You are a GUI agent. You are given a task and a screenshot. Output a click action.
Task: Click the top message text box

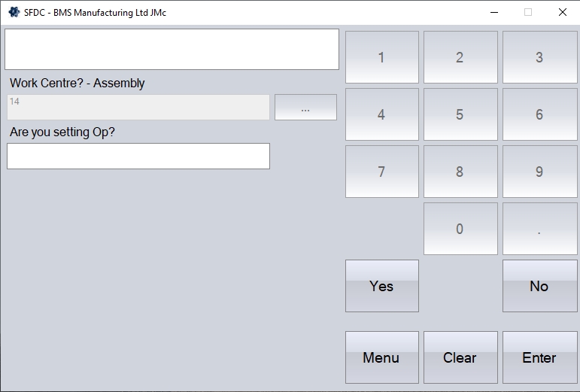(x=172, y=50)
